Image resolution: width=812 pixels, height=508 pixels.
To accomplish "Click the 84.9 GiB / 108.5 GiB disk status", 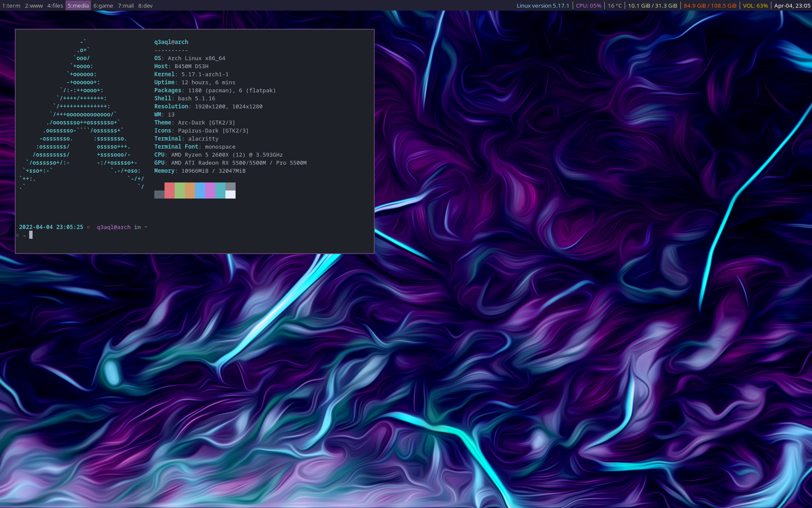I will tap(710, 6).
